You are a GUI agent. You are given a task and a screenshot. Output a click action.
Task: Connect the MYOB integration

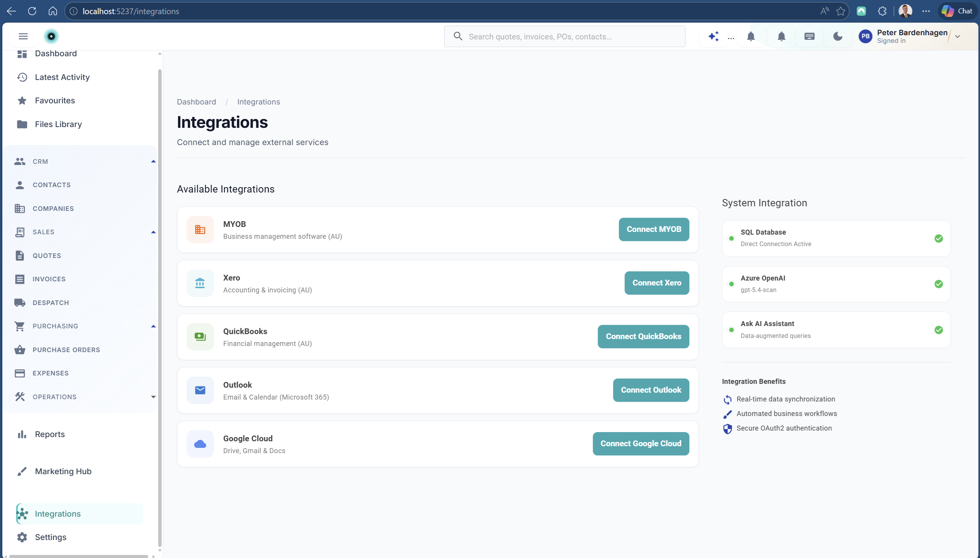click(654, 229)
